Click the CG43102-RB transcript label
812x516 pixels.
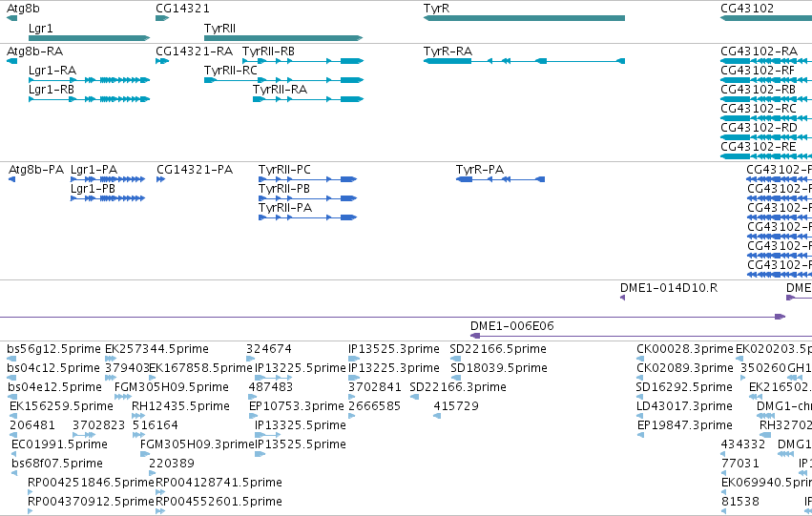pyautogui.click(x=759, y=90)
